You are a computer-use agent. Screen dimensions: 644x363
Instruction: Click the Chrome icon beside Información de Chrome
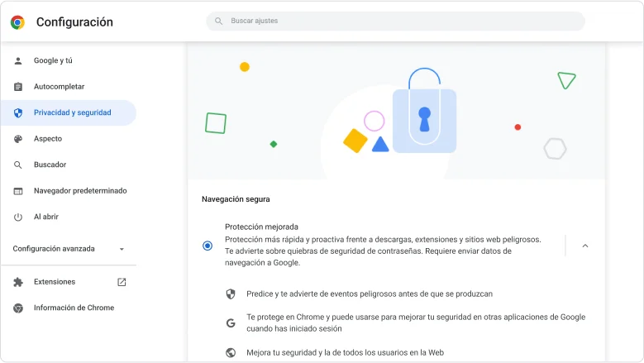pos(18,308)
